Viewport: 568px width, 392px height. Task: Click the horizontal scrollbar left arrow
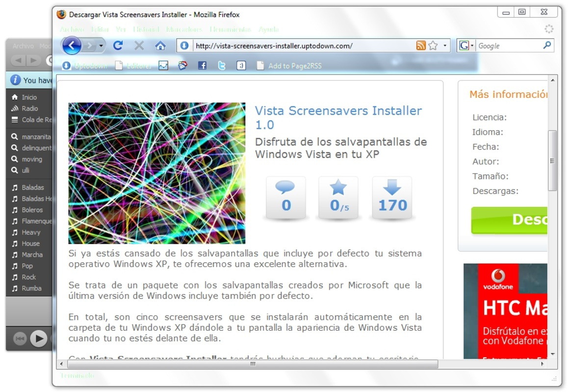[x=61, y=364]
